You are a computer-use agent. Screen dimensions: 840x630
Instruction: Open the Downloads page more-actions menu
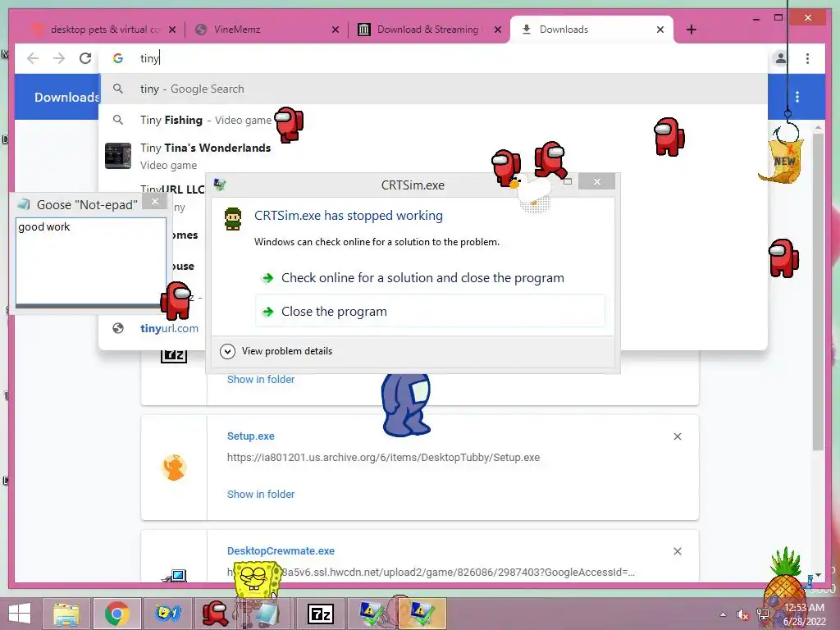tap(797, 97)
